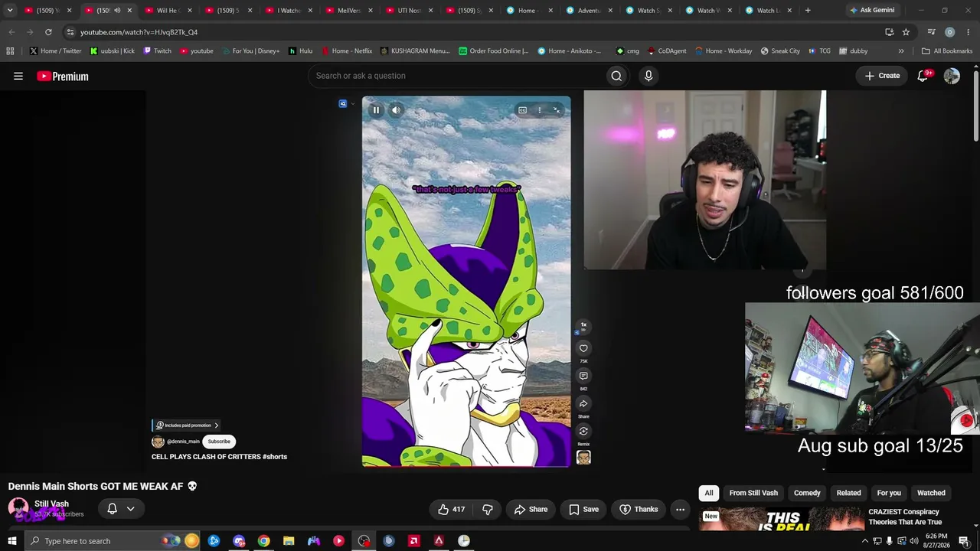980x551 pixels.
Task: Subscribe to @dennis_main in the video
Action: (x=219, y=442)
